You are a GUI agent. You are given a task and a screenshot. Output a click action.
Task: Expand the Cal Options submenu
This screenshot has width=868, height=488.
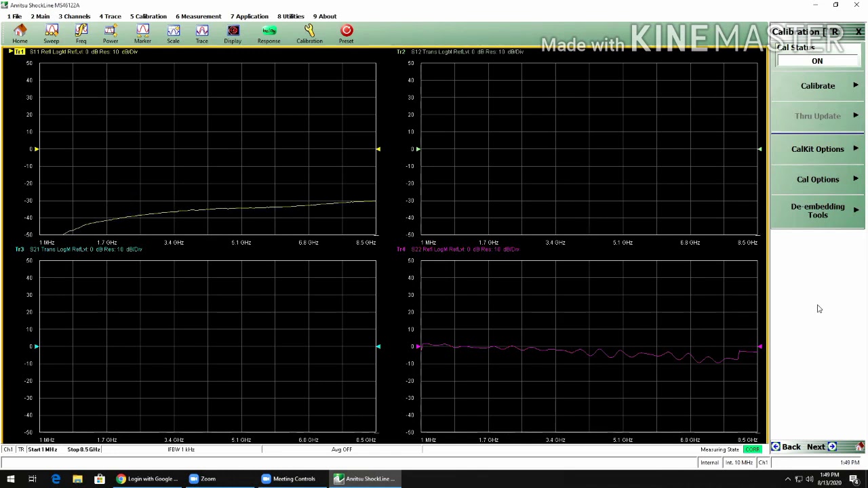tap(818, 180)
